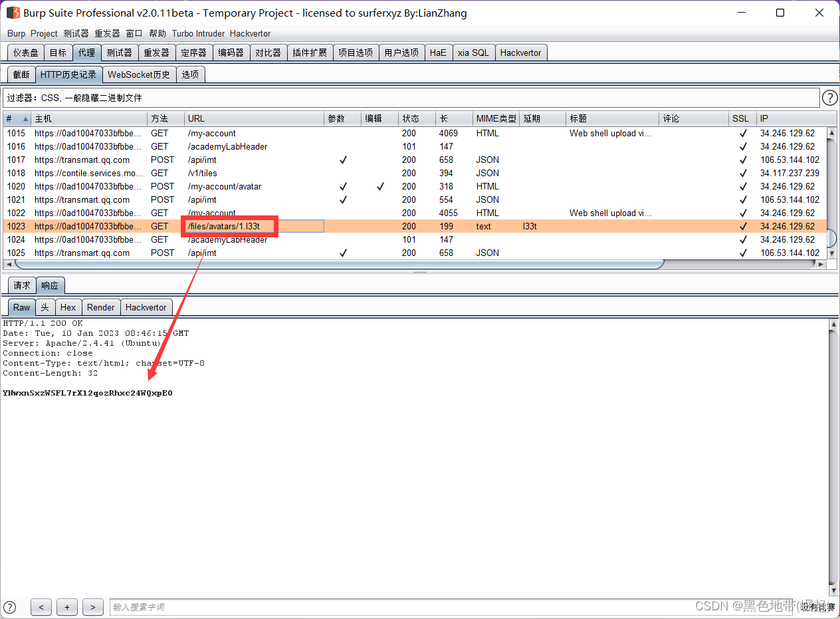The height and width of the screenshot is (619, 840).
Task: Switch to the xia SQL tab
Action: [x=473, y=53]
